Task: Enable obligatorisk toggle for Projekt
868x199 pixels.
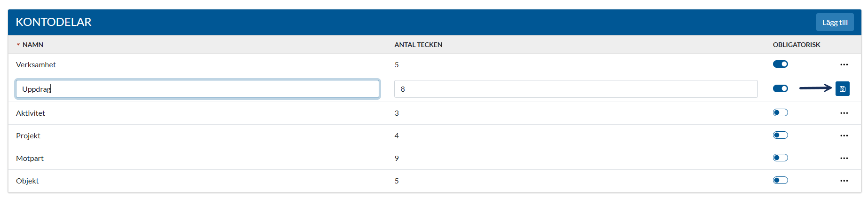Action: pyautogui.click(x=780, y=135)
